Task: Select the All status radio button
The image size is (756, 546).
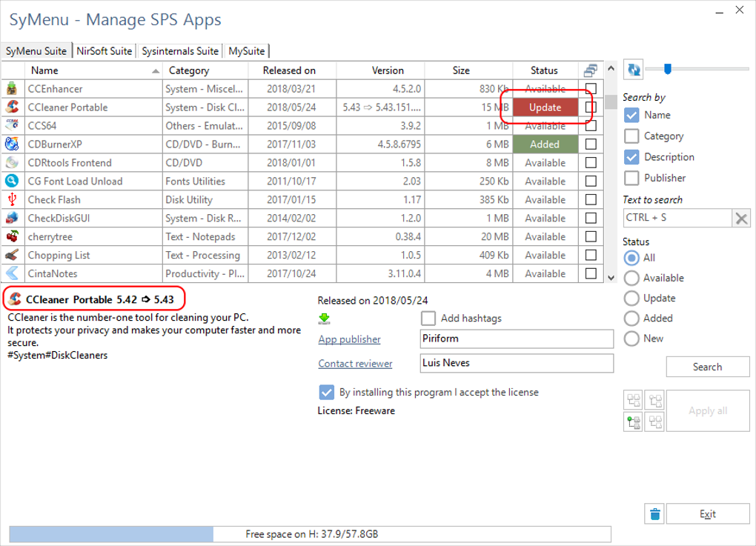Action: pos(631,258)
